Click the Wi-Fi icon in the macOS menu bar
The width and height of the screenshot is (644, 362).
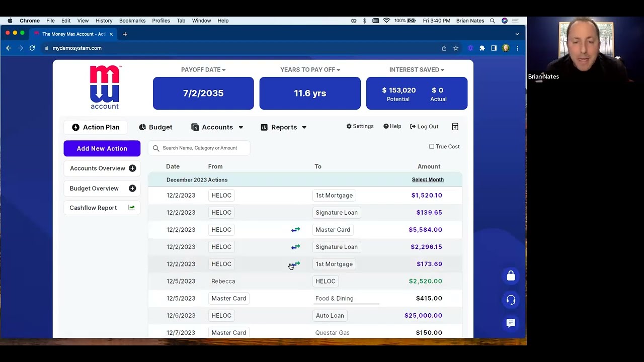pyautogui.click(x=386, y=21)
